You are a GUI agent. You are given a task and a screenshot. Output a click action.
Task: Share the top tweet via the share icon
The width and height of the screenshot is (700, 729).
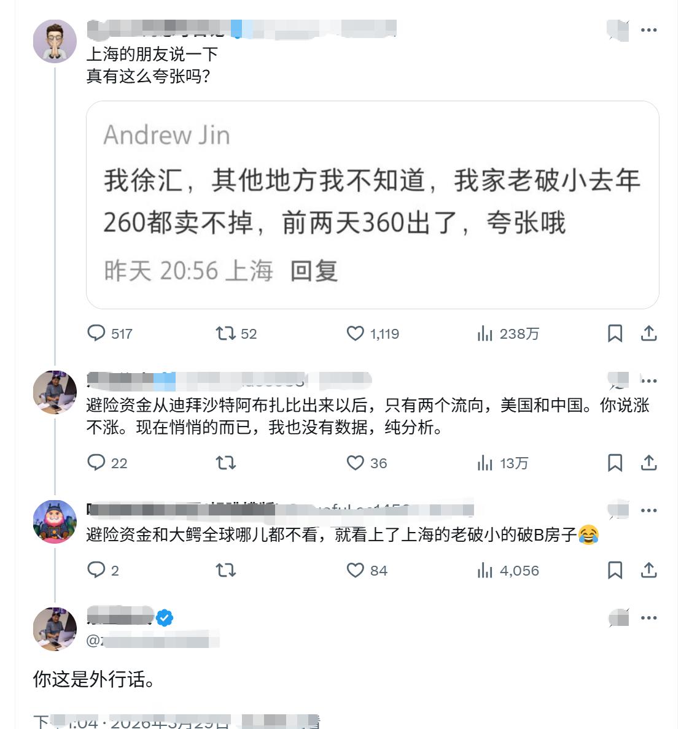648,334
